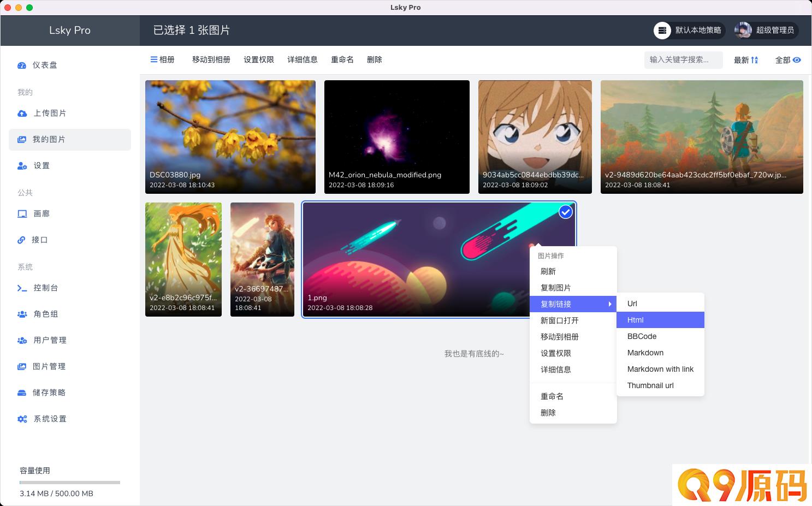Open 控制台 in the sidebar
Image resolution: width=812 pixels, height=506 pixels.
70,288
